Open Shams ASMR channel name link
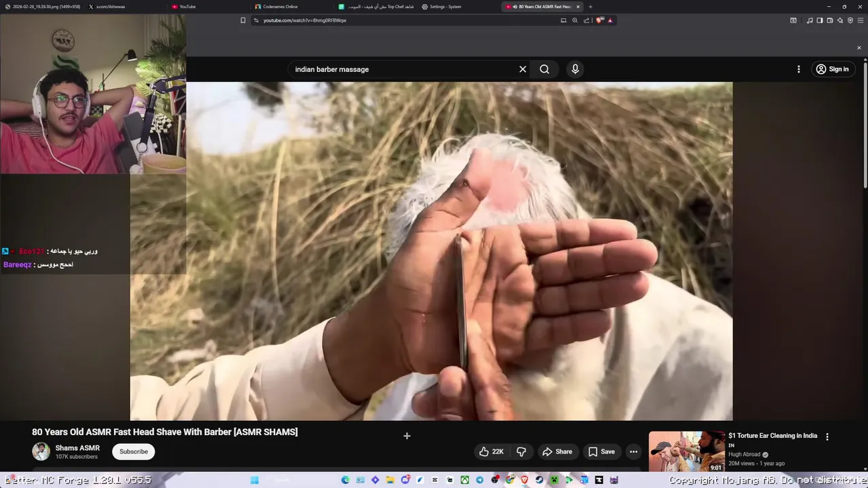Image resolution: width=868 pixels, height=488 pixels. coord(77,448)
